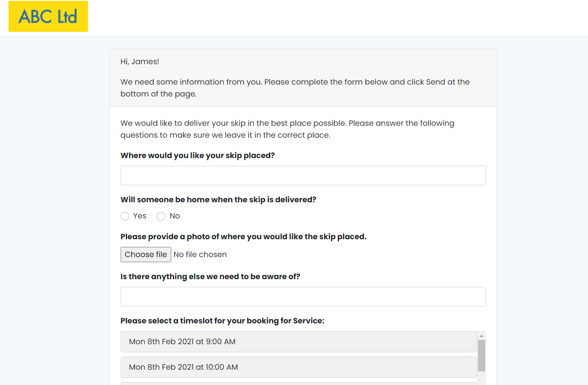Select No for someone being home
Screen dimensions: 588x385
[161, 216]
